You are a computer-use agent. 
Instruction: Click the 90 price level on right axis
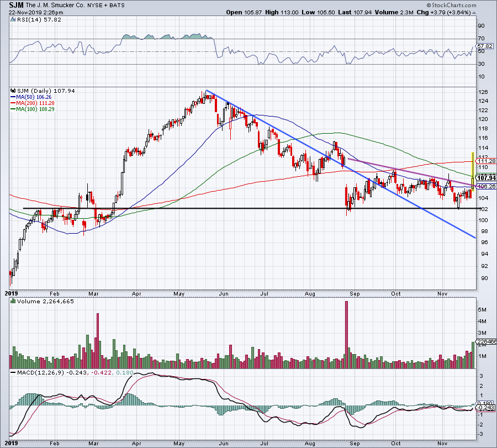click(x=484, y=278)
